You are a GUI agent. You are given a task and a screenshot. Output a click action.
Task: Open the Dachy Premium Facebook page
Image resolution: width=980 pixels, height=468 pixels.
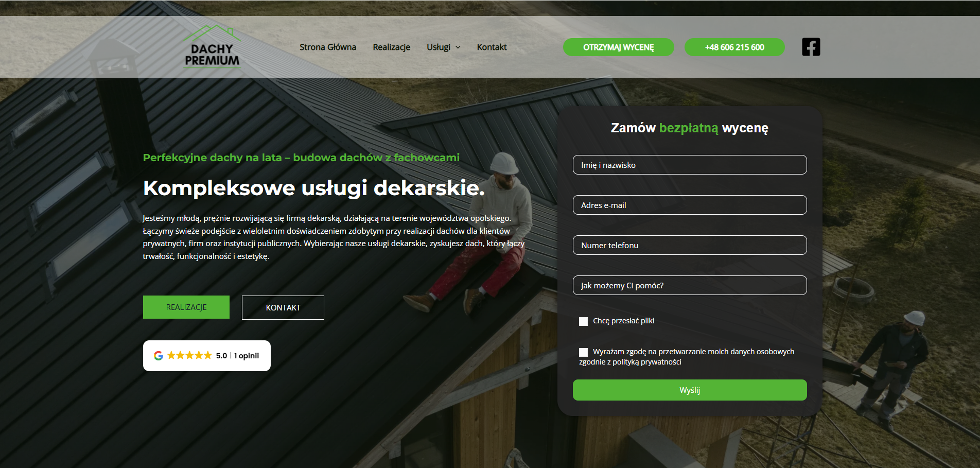point(811,47)
